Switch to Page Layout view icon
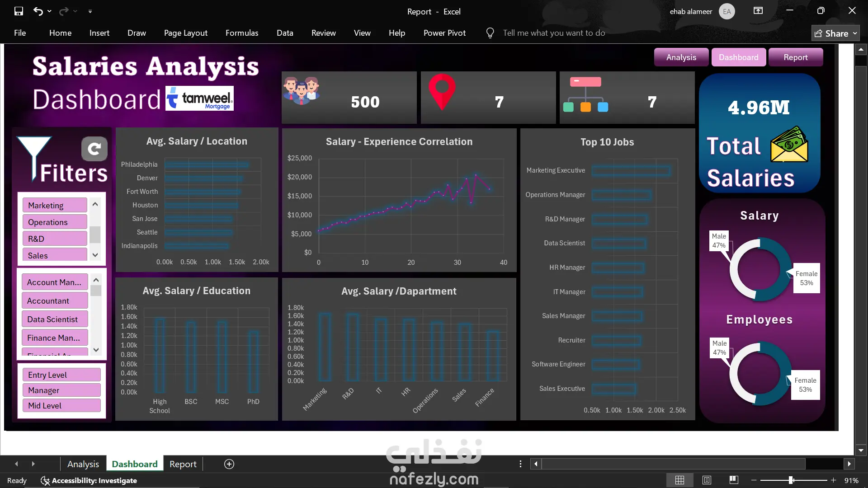Image resolution: width=868 pixels, height=488 pixels. click(707, 480)
